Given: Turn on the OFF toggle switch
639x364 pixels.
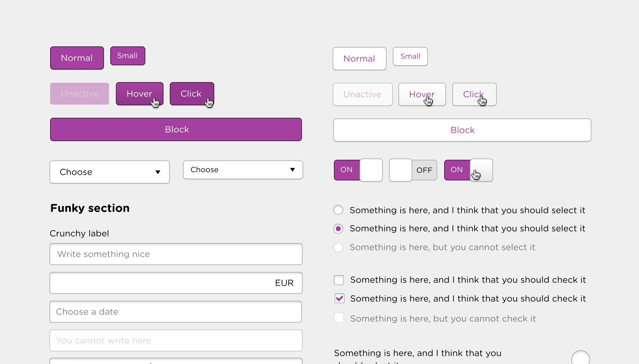Looking at the screenshot, I should point(413,170).
